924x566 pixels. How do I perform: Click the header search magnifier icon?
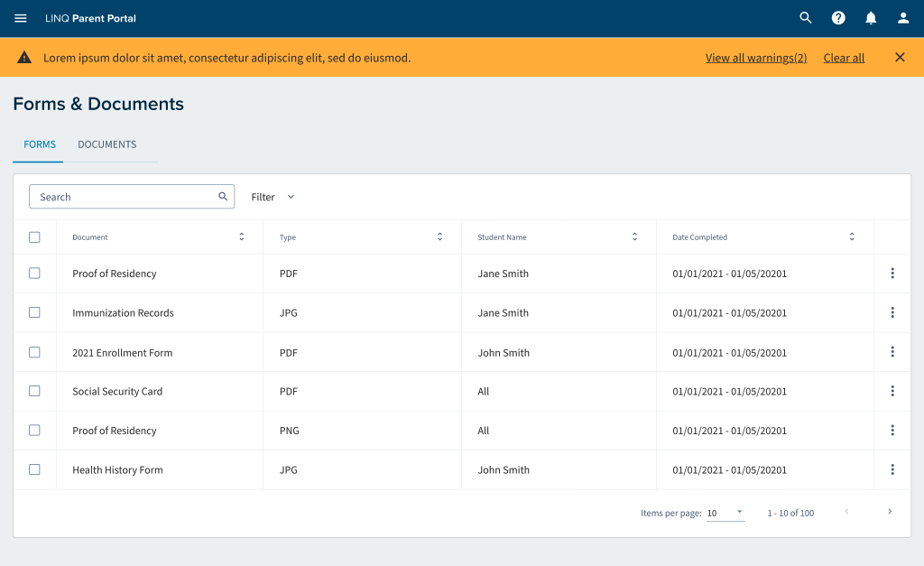806,18
